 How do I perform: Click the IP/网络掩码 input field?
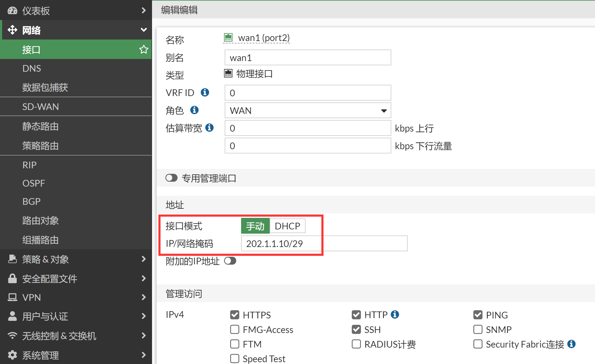(324, 244)
